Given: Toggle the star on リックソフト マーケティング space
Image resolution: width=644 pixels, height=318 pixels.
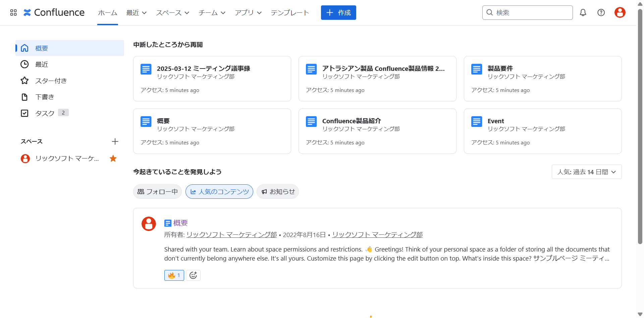Looking at the screenshot, I should (113, 158).
